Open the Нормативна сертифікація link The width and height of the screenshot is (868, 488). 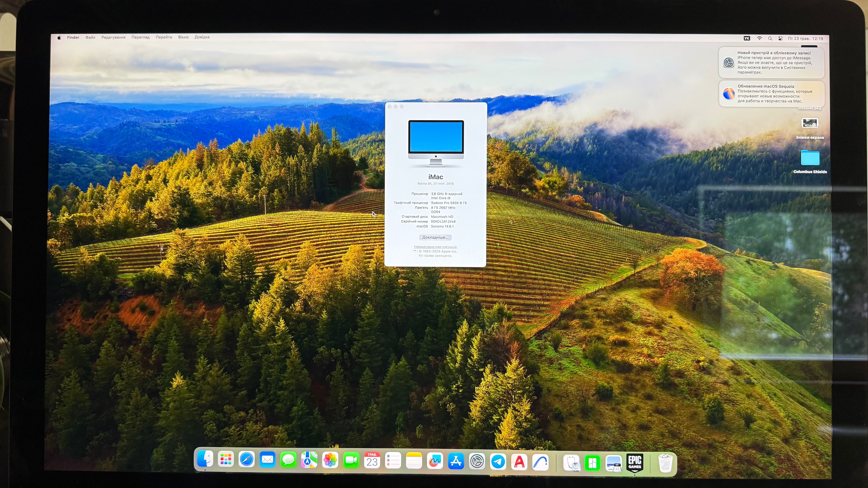pyautogui.click(x=435, y=247)
